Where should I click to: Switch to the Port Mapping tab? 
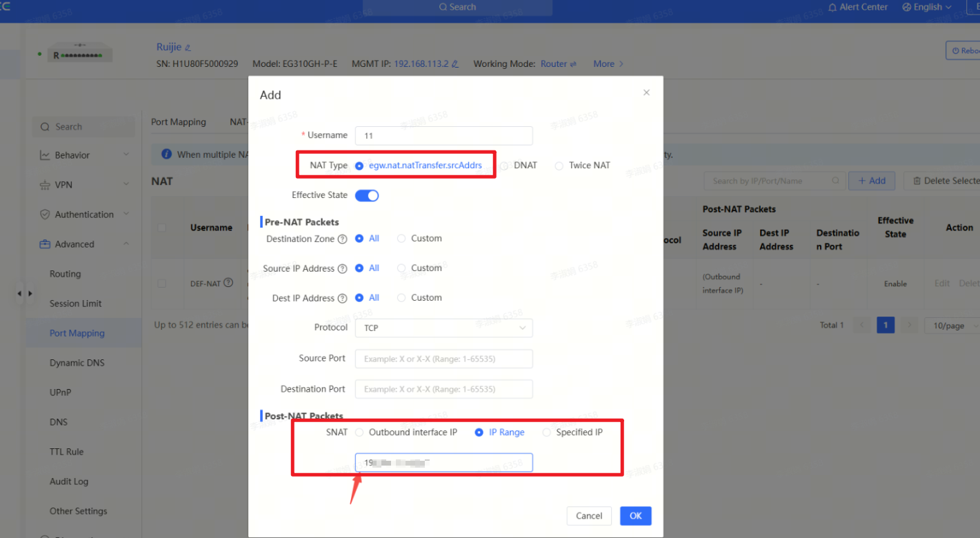click(x=179, y=122)
